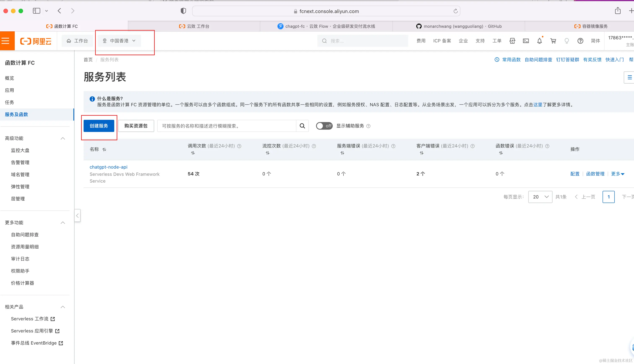The width and height of the screenshot is (634, 364).
Task: Open the orange hamburger menu icon
Action: coord(5,41)
